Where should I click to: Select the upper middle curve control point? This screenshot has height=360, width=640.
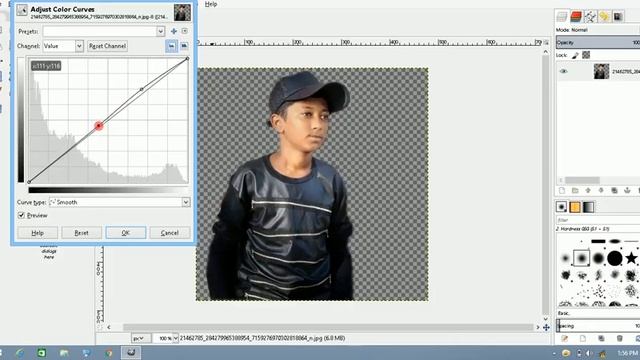142,89
